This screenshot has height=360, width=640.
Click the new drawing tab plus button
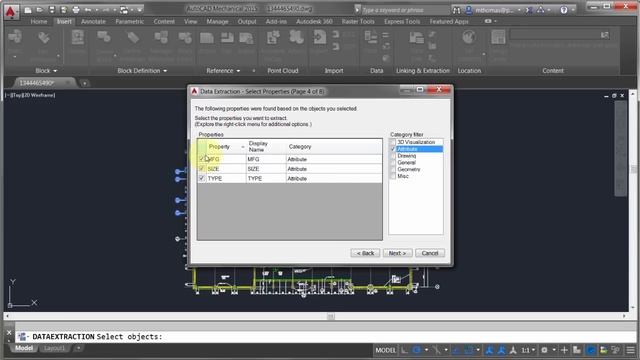click(x=84, y=83)
